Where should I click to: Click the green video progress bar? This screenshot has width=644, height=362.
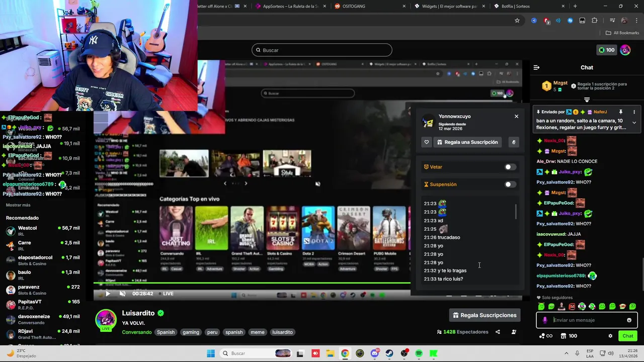(252, 283)
